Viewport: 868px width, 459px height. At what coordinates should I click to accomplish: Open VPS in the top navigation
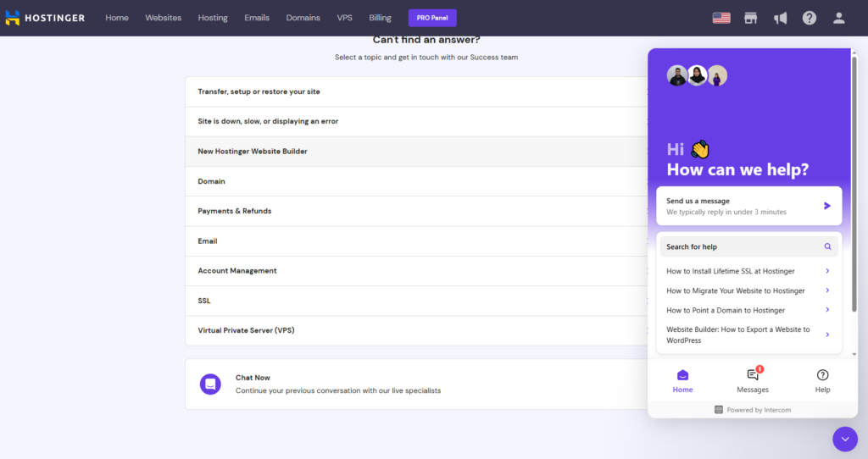click(x=344, y=18)
